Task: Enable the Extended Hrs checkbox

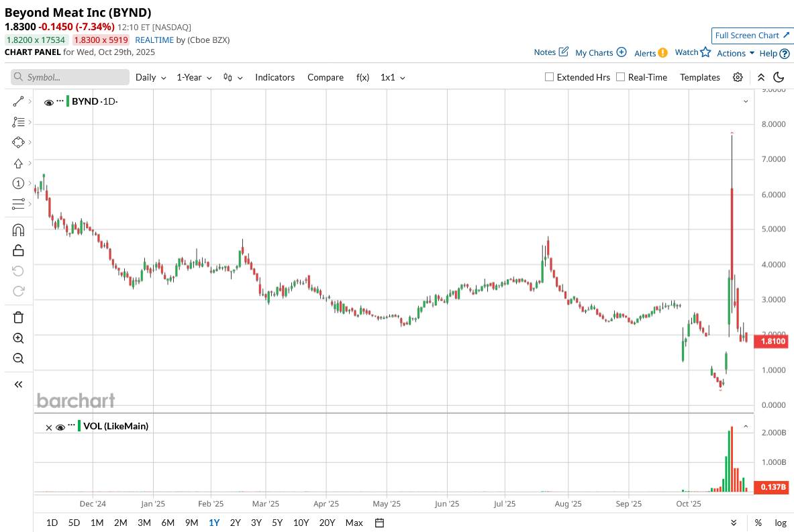Action: [x=549, y=77]
